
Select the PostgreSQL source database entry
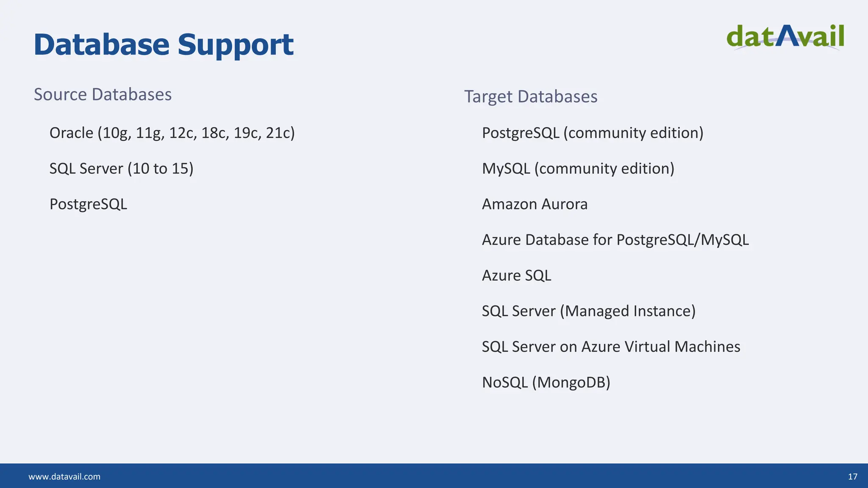[x=88, y=204]
